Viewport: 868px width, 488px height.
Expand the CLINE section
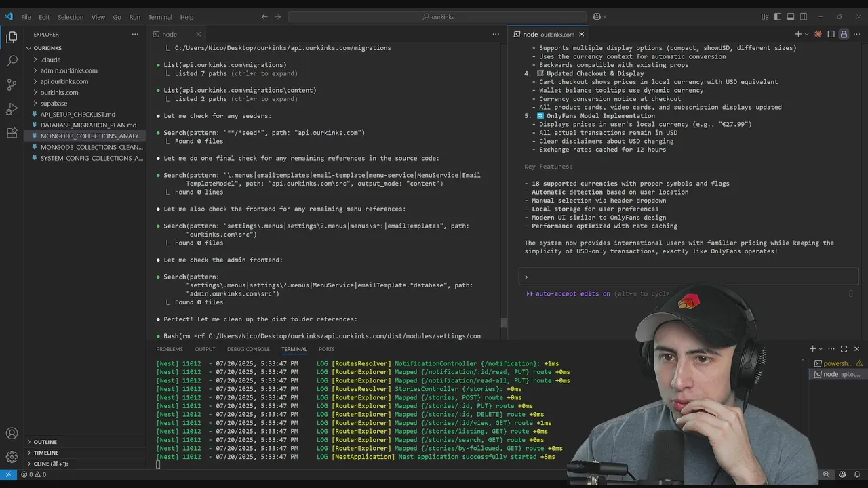85,464
